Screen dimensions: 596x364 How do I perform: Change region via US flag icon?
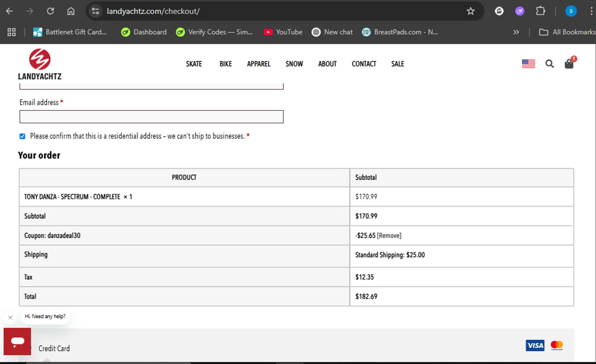528,64
